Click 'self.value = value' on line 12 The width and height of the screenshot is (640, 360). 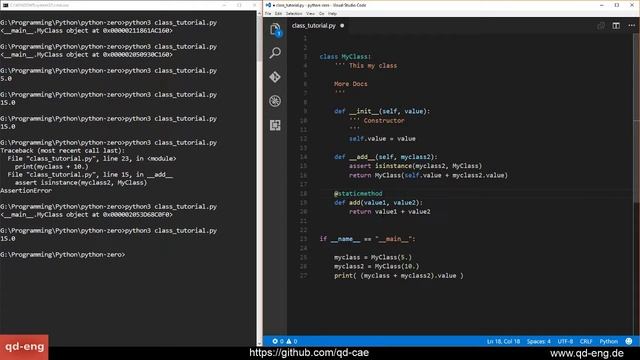click(x=382, y=139)
